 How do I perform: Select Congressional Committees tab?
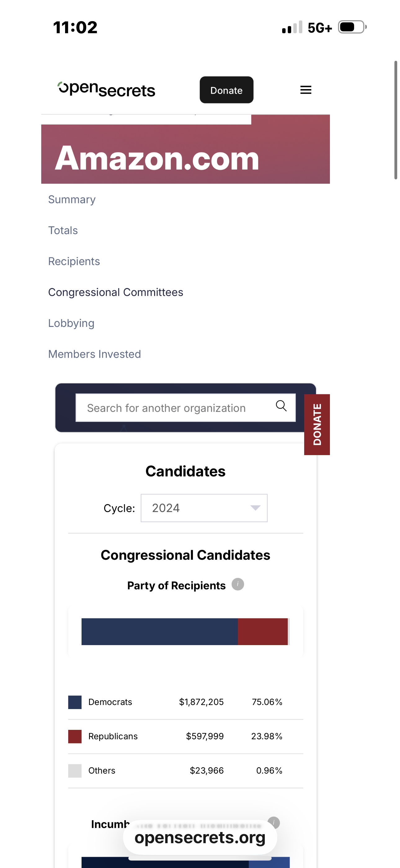[x=115, y=292]
